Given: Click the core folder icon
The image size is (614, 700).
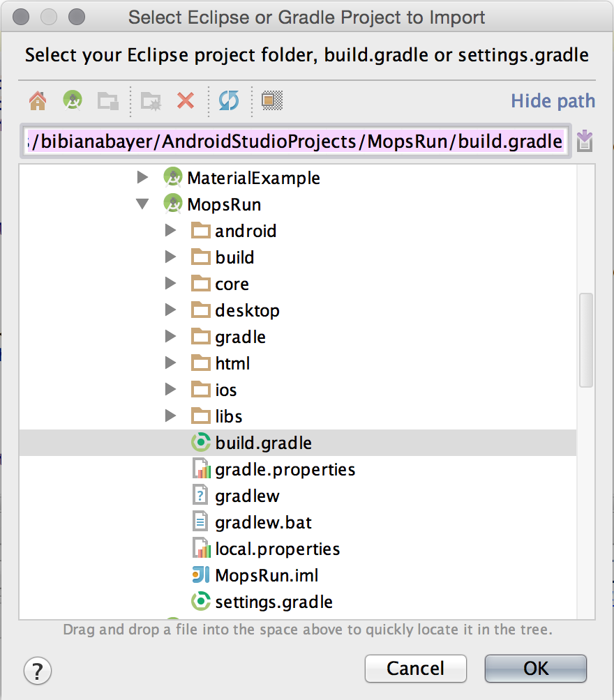Looking at the screenshot, I should click(x=201, y=284).
